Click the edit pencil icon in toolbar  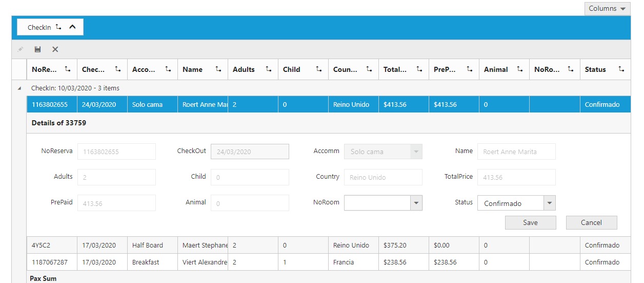tap(21, 49)
